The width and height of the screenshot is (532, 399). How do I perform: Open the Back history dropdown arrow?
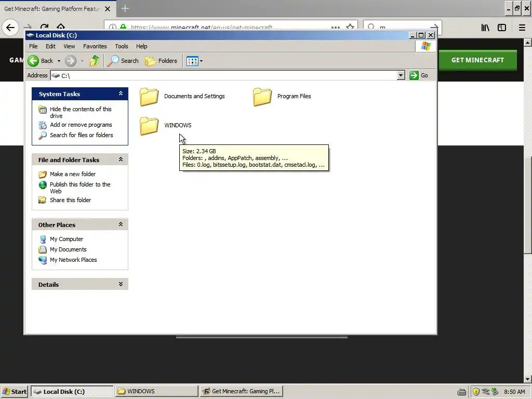[59, 61]
